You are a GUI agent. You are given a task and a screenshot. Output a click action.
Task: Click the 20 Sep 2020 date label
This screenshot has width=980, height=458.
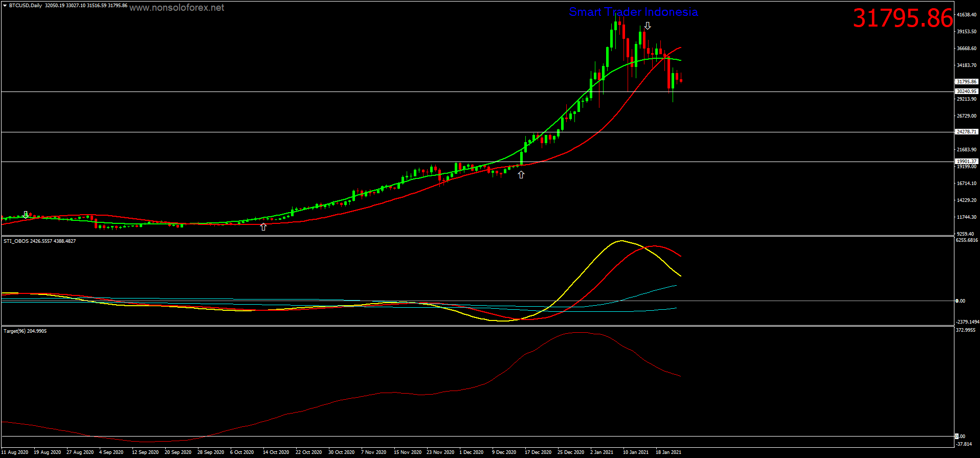coord(178,452)
